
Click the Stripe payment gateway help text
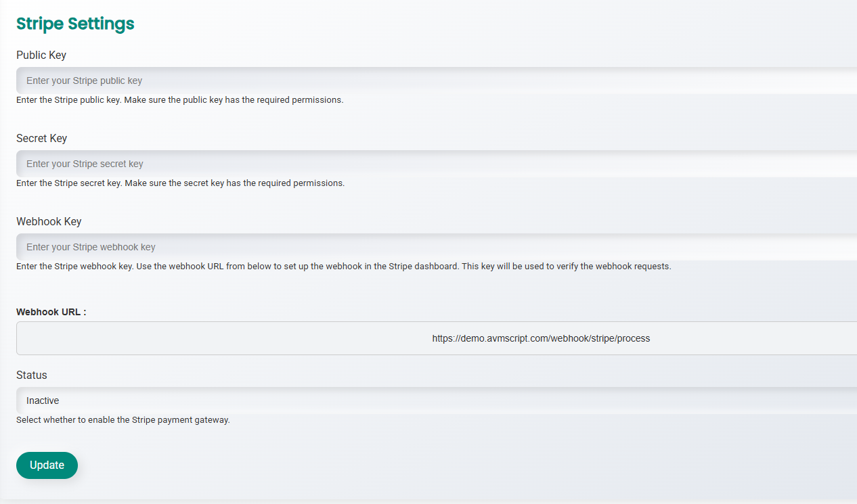[x=123, y=420]
